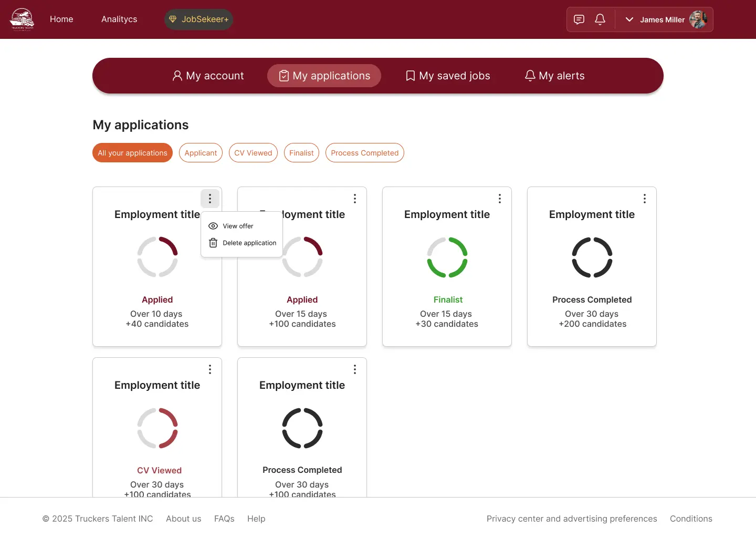
Task: Click the green Finalist progress ring
Action: coord(447,257)
